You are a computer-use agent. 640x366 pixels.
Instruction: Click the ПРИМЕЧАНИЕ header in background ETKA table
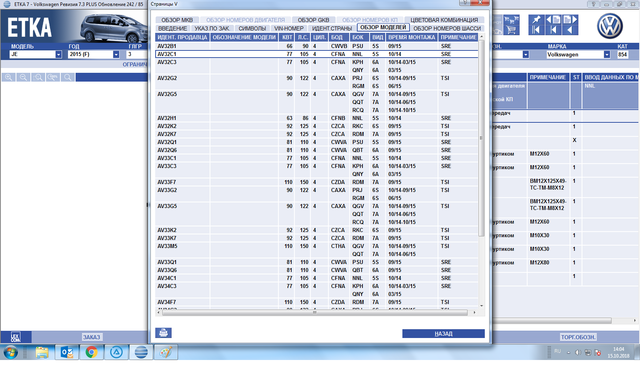point(548,77)
